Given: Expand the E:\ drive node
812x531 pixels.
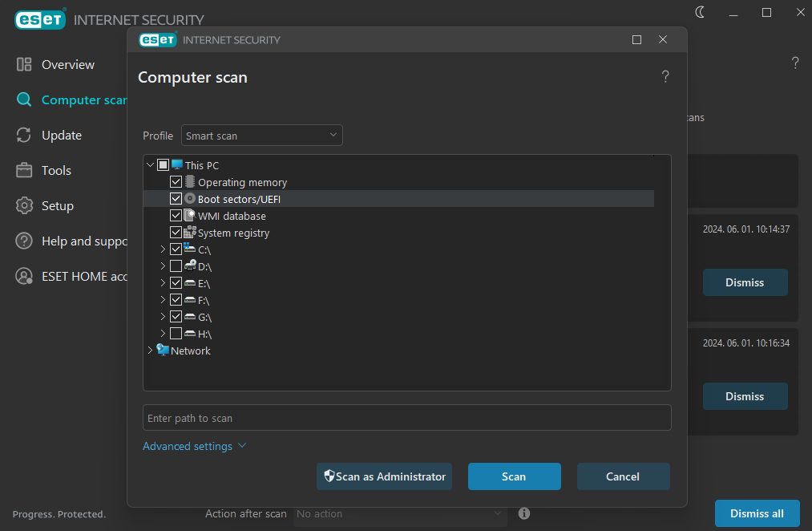Looking at the screenshot, I should click(163, 283).
